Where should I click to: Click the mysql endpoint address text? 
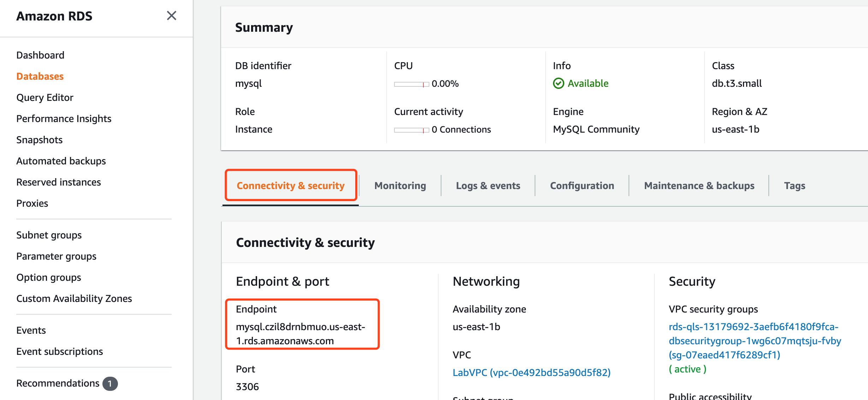point(301,334)
